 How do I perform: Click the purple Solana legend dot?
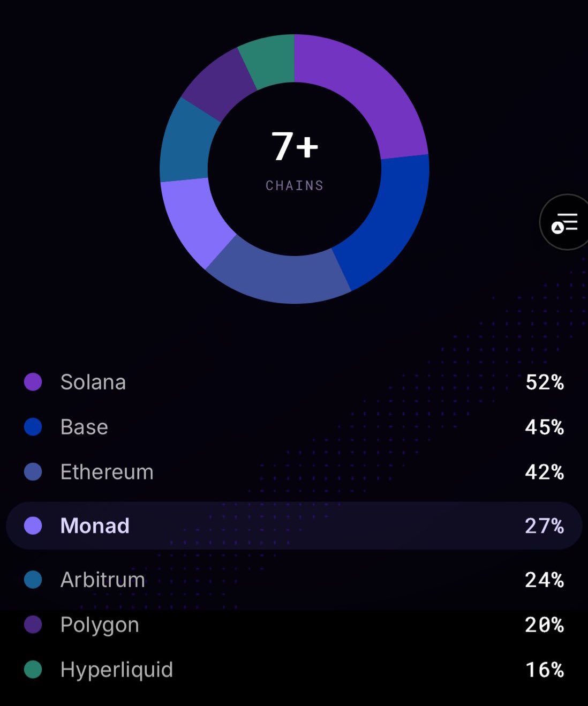point(33,382)
